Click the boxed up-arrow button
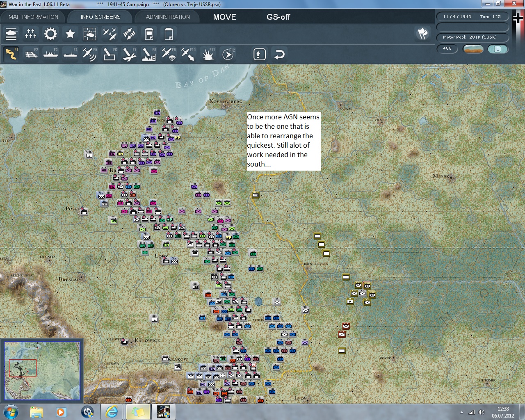Viewport: 525px width, 420px height. (260, 54)
